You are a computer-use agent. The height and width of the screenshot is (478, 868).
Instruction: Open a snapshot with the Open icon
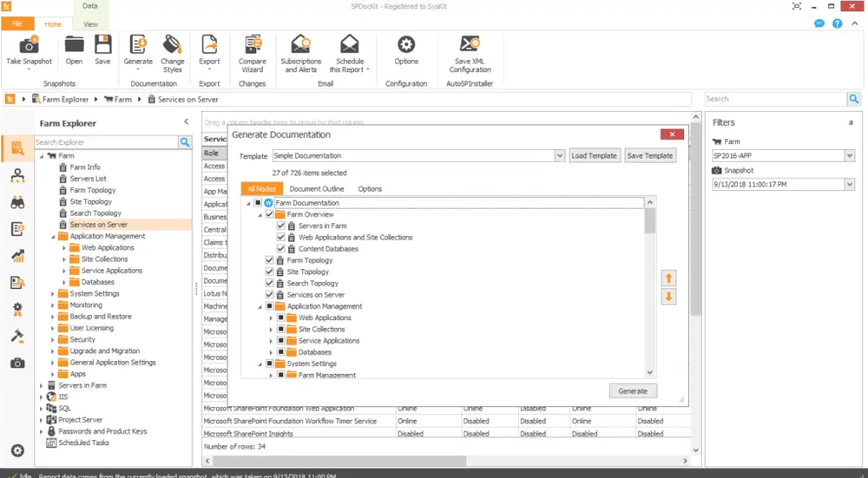coord(74,45)
